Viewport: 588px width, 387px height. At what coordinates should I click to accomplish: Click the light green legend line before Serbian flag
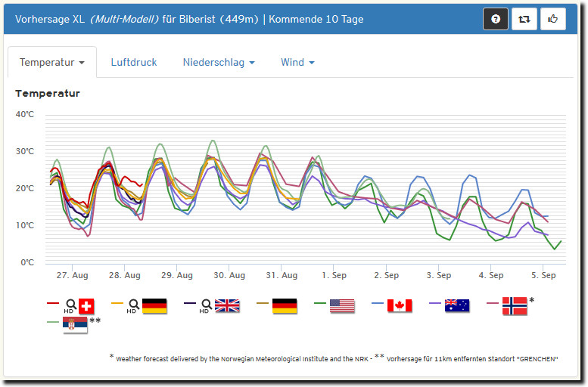coord(53,322)
